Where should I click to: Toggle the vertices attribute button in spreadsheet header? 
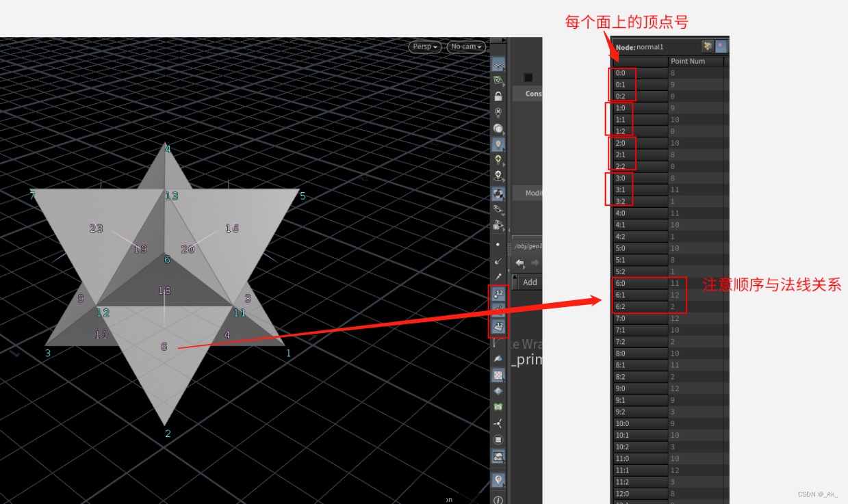coord(721,47)
